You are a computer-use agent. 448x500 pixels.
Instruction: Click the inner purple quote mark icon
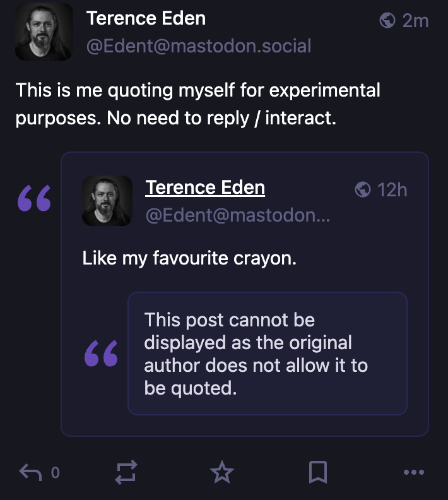101,354
